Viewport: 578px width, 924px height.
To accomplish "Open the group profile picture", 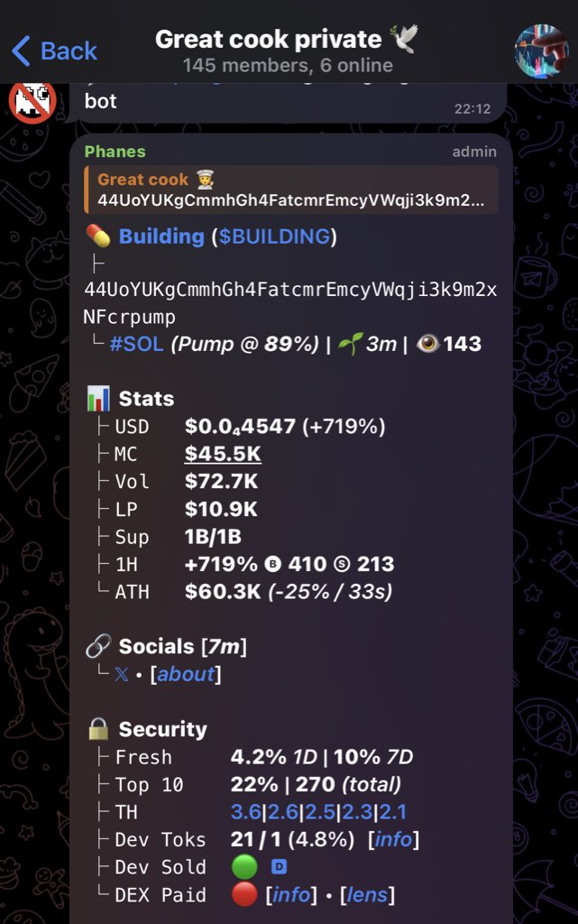I will pos(542,51).
